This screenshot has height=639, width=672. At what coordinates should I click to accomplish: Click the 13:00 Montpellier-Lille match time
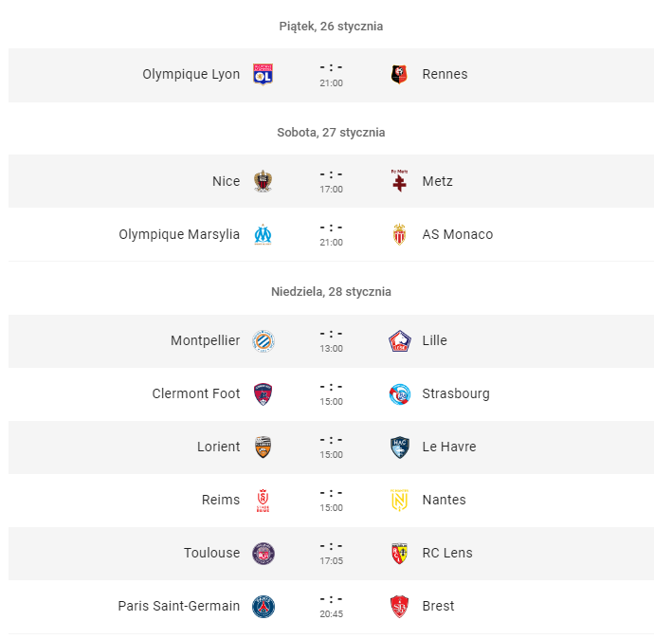coord(332,349)
